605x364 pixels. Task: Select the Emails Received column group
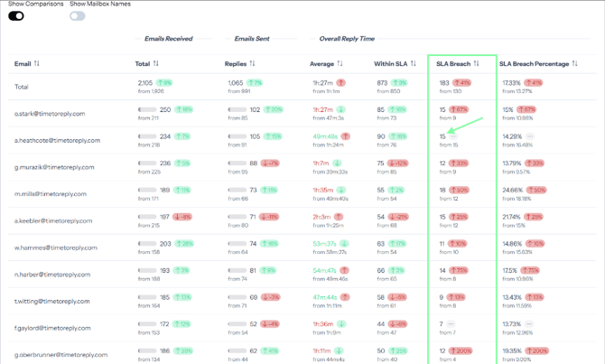click(x=168, y=39)
